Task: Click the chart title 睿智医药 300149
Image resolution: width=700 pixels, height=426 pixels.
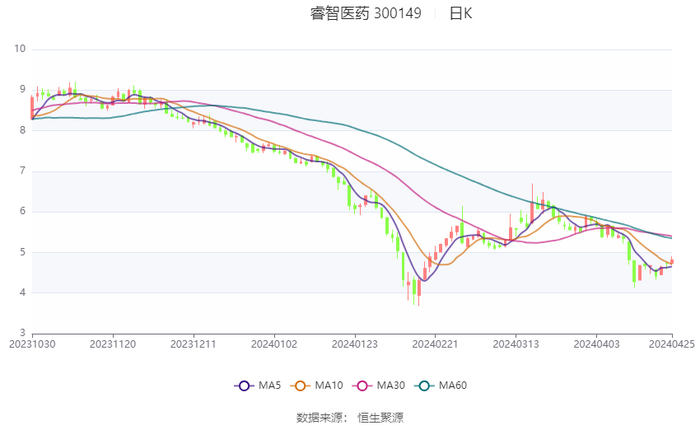Action: point(365,14)
